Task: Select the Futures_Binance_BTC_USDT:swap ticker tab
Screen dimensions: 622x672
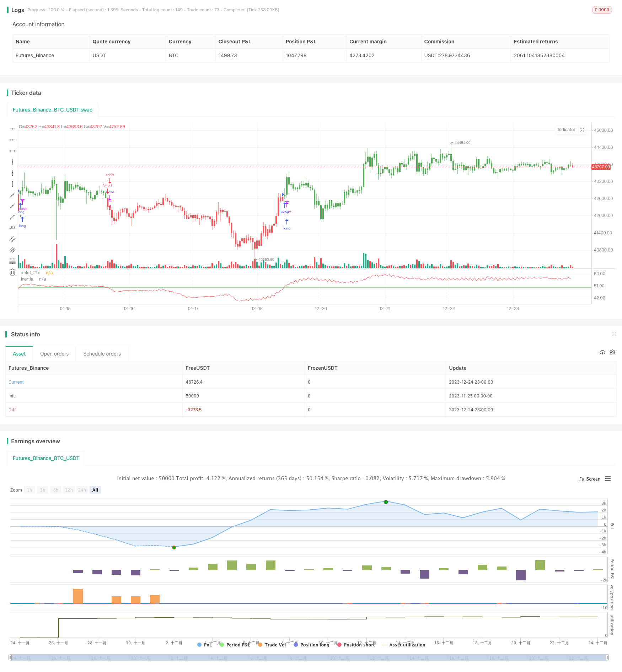Action: pos(53,110)
